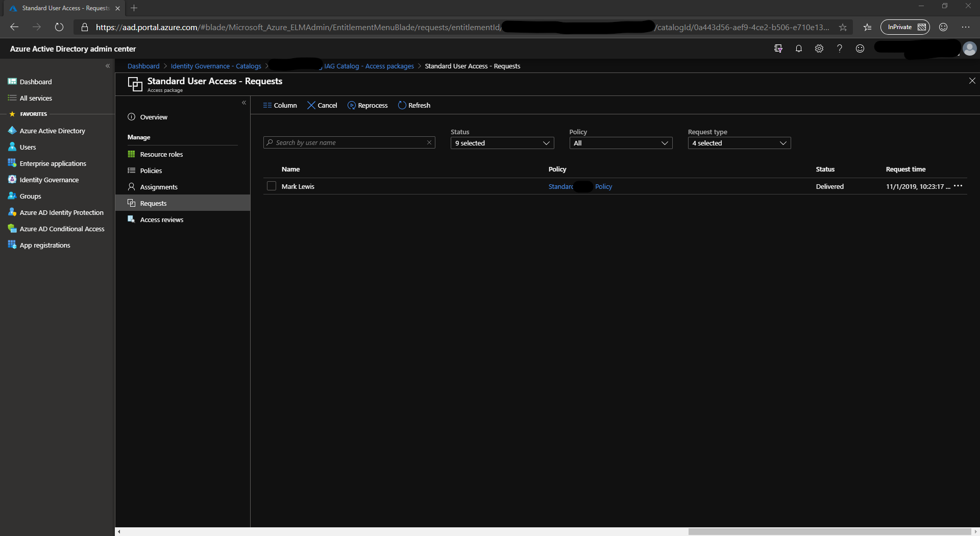Click the horizontal scrollbar thumb
The width and height of the screenshot is (980, 536).
point(829,531)
